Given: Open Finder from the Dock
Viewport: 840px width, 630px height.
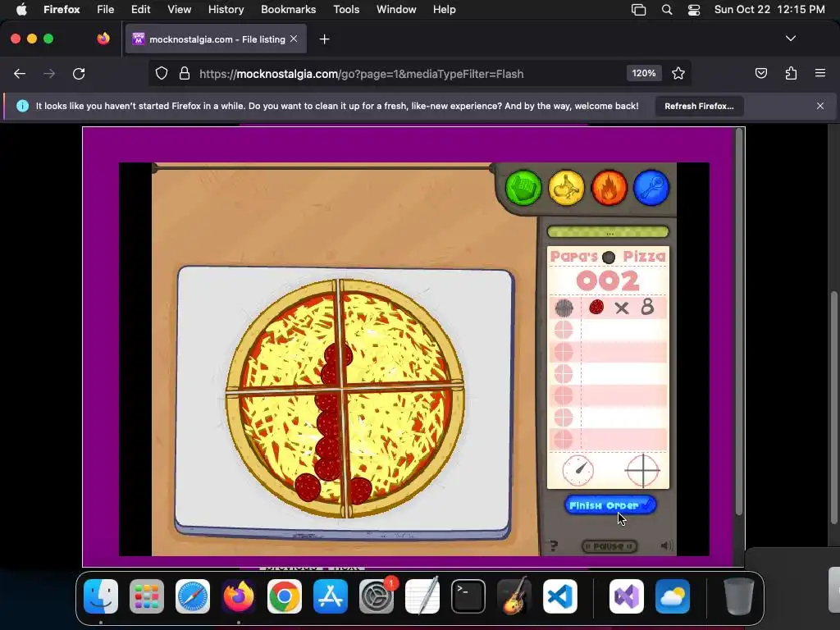Looking at the screenshot, I should 101,596.
